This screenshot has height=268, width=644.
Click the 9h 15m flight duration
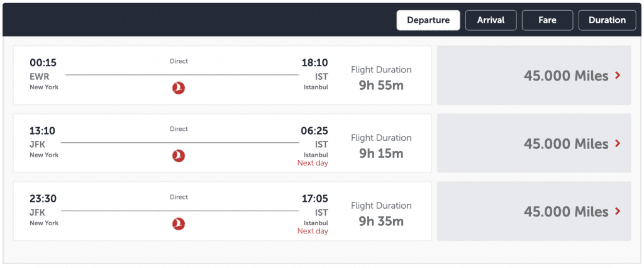(381, 154)
